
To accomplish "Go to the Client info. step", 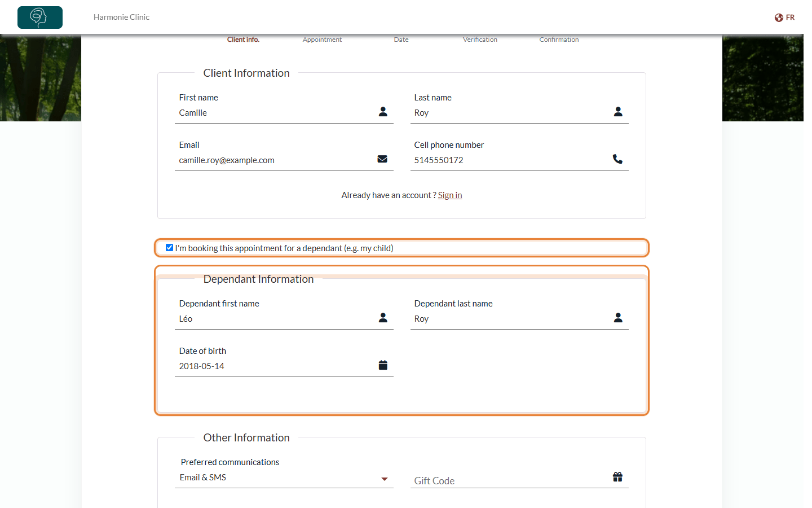I will pos(243,40).
